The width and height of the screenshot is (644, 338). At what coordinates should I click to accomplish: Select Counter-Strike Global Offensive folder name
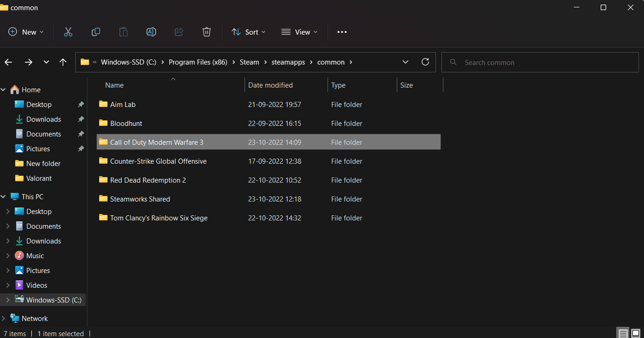158,161
